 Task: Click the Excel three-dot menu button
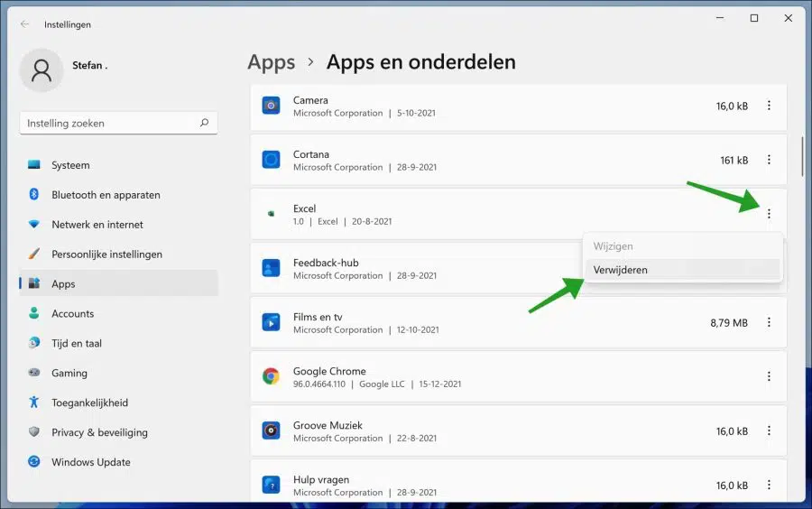tap(769, 214)
